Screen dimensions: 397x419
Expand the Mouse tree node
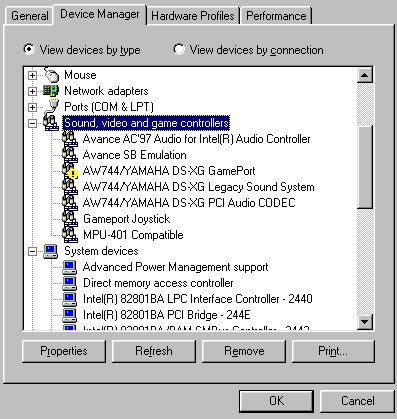32,75
